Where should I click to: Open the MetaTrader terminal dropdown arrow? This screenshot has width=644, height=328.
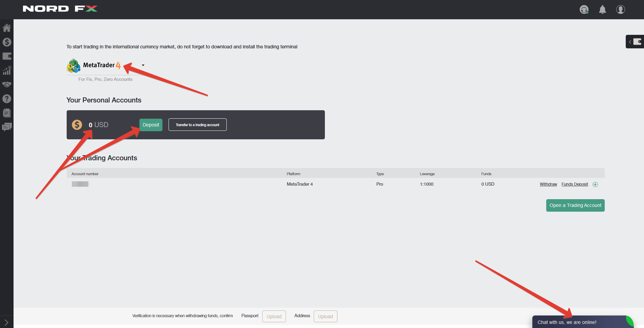[x=143, y=65]
